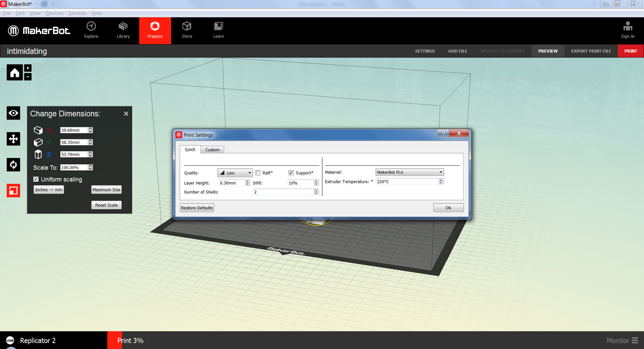The height and width of the screenshot is (349, 644).
Task: Open the View menu
Action: 35,13
